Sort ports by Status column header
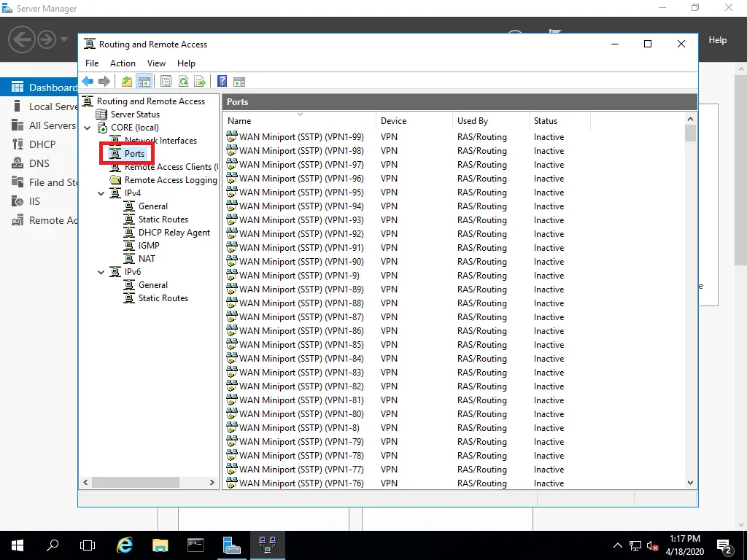The width and height of the screenshot is (747, 560). click(546, 121)
